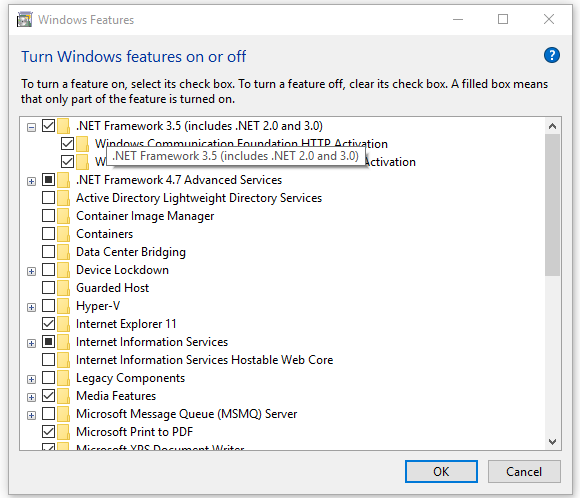Viewport: 580px width, 498px height.
Task: Click folder icon beside .NET Framework 4.7 Advanced Services
Action: click(64, 180)
